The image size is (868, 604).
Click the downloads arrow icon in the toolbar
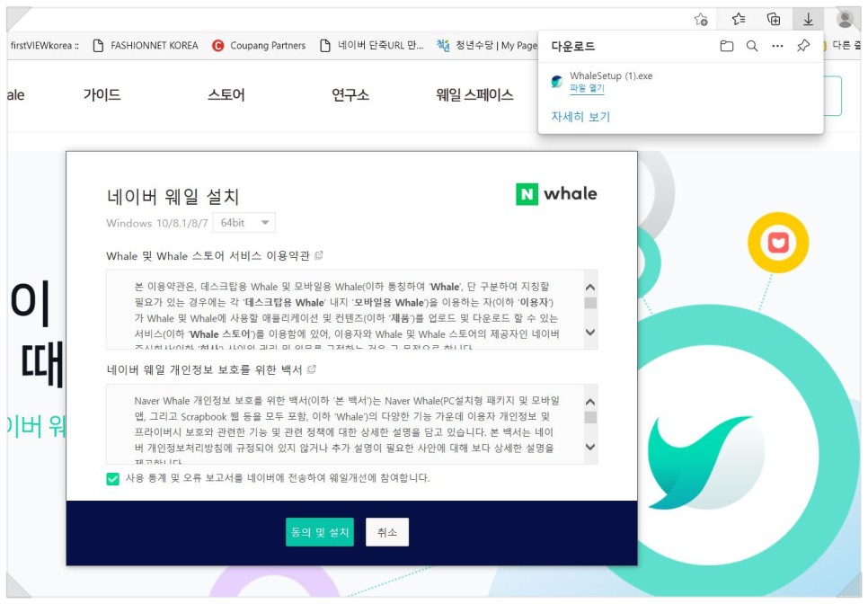point(808,20)
